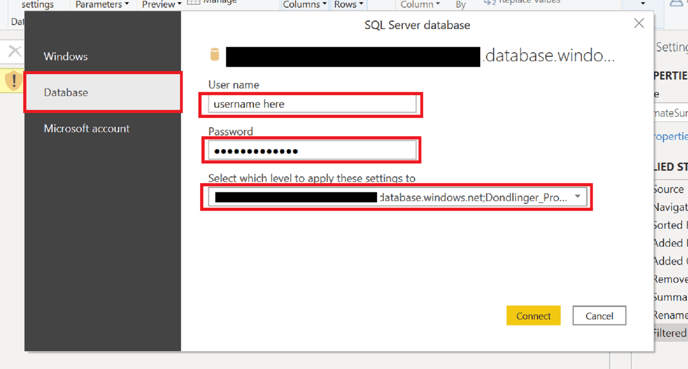The height and width of the screenshot is (369, 688).
Task: Select the Removed applied step
Action: pos(670,279)
